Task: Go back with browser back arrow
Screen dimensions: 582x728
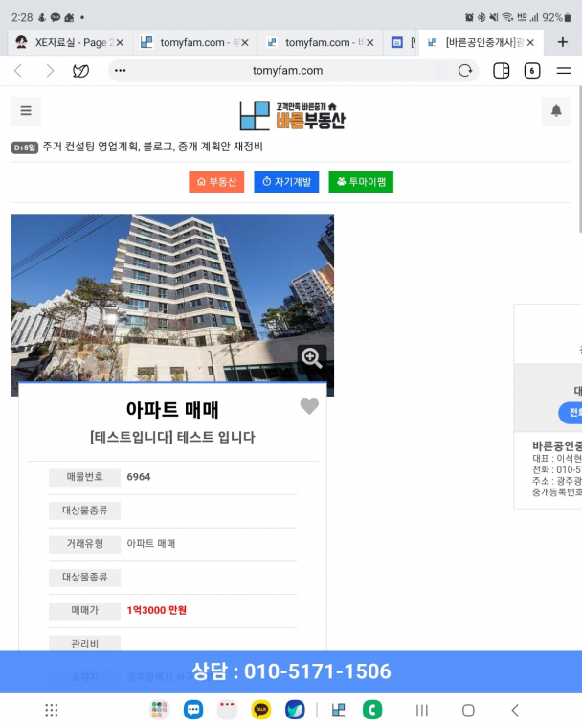Action: click(18, 71)
